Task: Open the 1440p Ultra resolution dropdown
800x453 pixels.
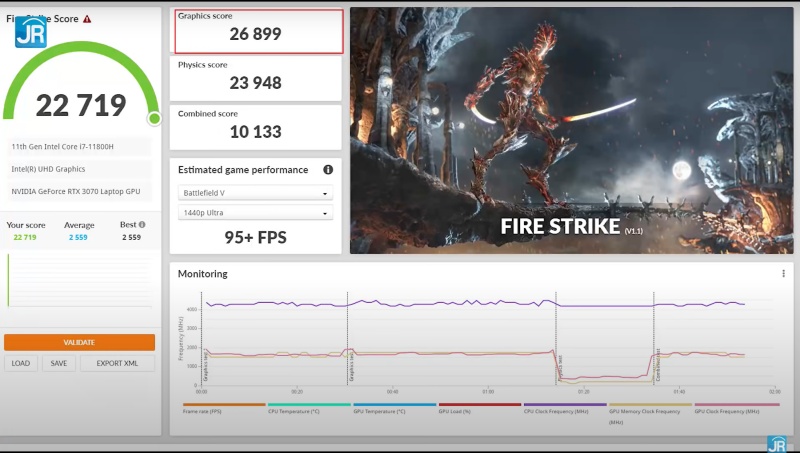Action: (x=256, y=213)
